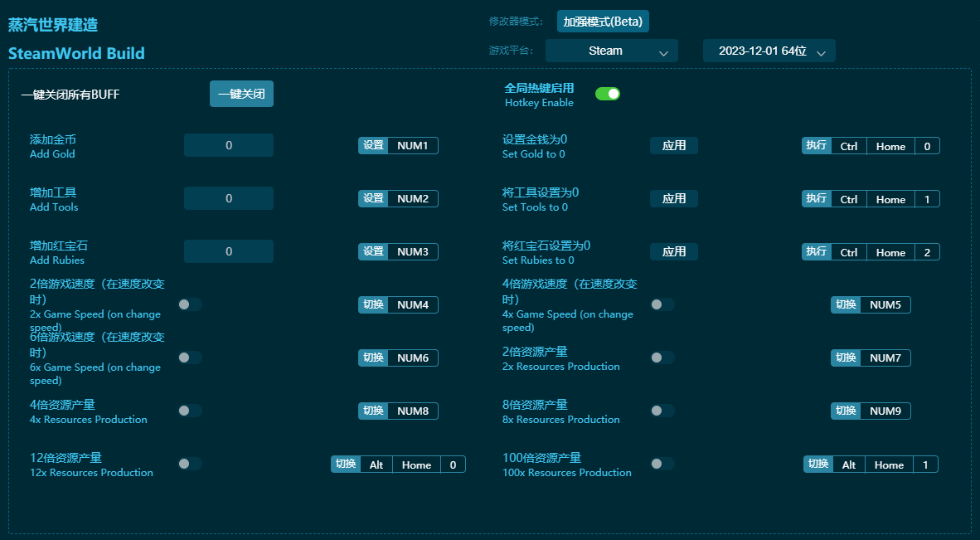Image resolution: width=980 pixels, height=540 pixels.
Task: Click the 执行 Ctrl Home 0 hotkey button
Action: pos(871,145)
